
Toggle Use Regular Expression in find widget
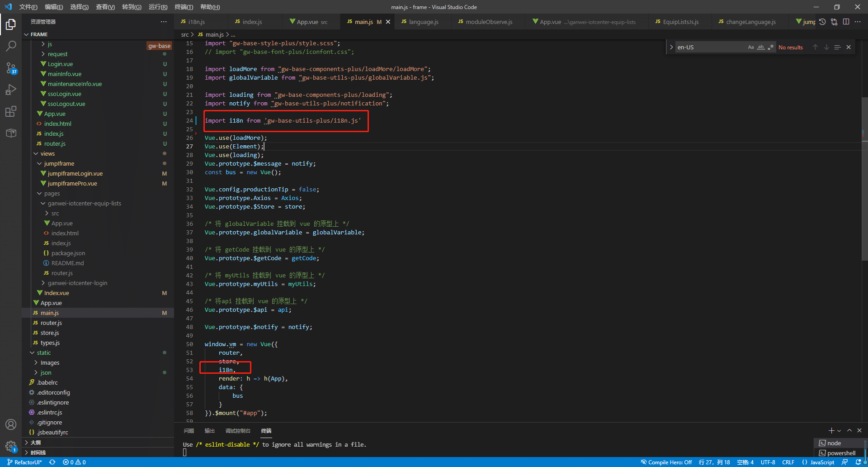pyautogui.click(x=771, y=47)
